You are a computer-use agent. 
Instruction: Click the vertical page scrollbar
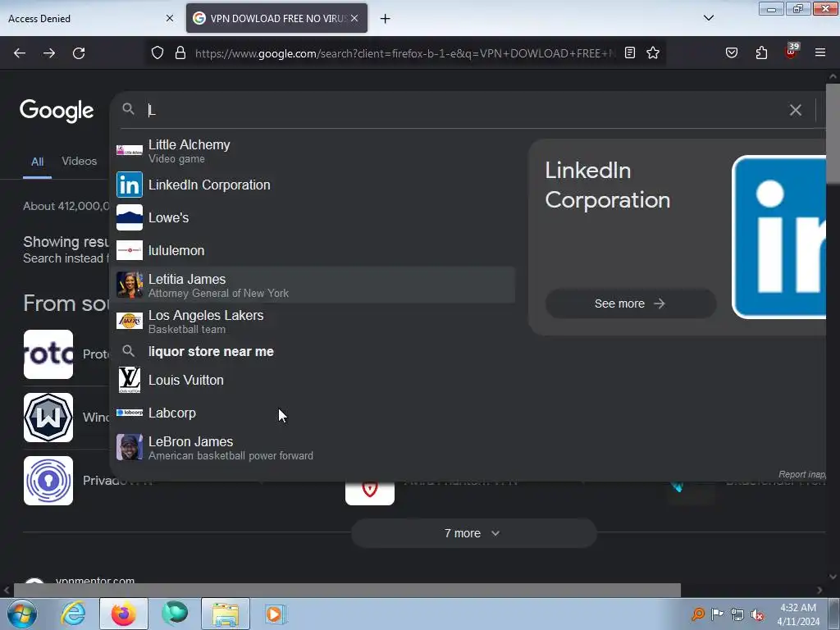click(x=833, y=134)
